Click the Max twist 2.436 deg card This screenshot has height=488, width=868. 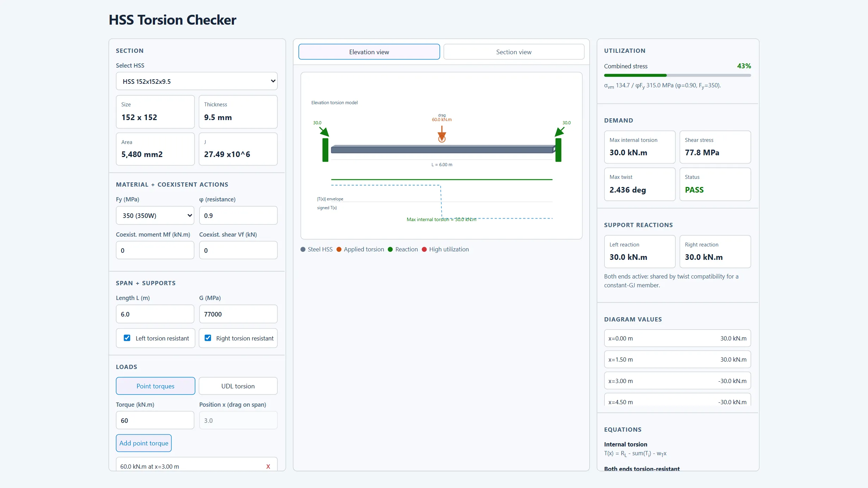click(x=640, y=184)
